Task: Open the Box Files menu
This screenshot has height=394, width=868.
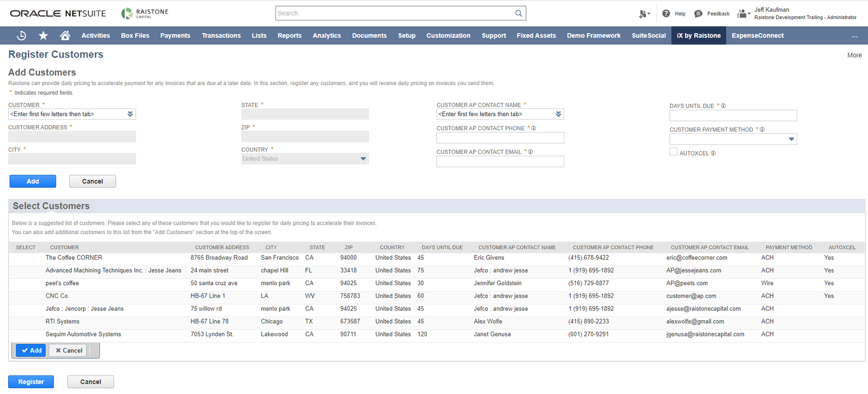Action: [x=135, y=36]
